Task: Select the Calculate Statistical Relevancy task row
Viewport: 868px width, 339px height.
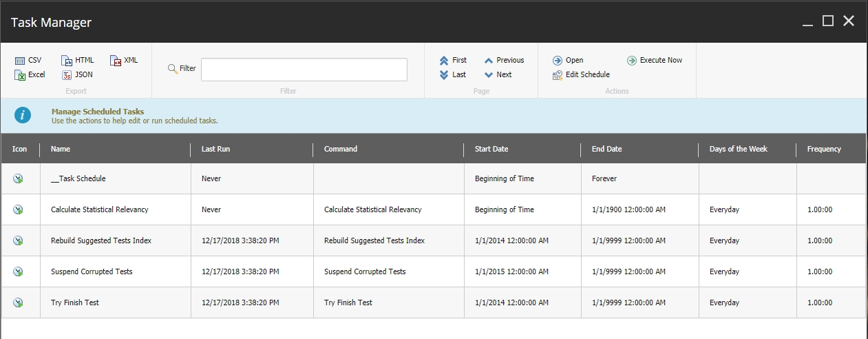Action: [x=99, y=209]
